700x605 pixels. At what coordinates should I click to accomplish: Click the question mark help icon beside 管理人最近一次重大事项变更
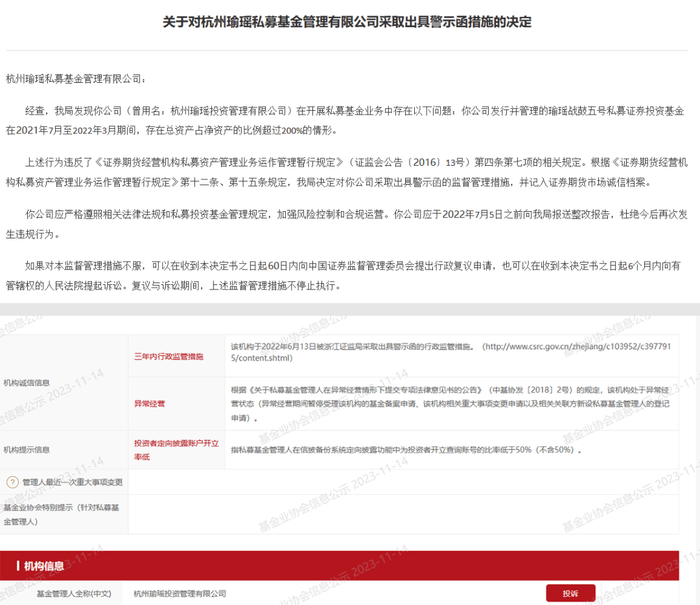click(x=12, y=482)
